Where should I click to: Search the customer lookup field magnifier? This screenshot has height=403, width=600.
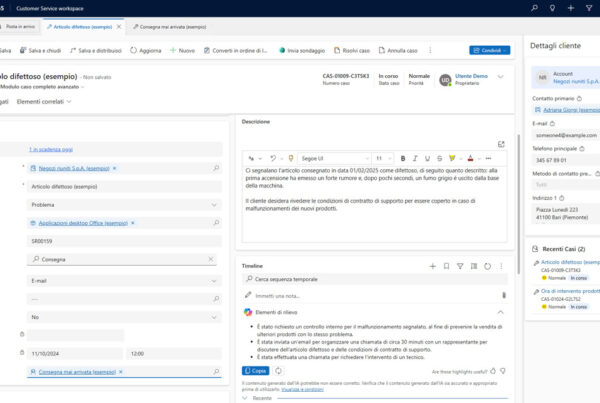(x=216, y=168)
